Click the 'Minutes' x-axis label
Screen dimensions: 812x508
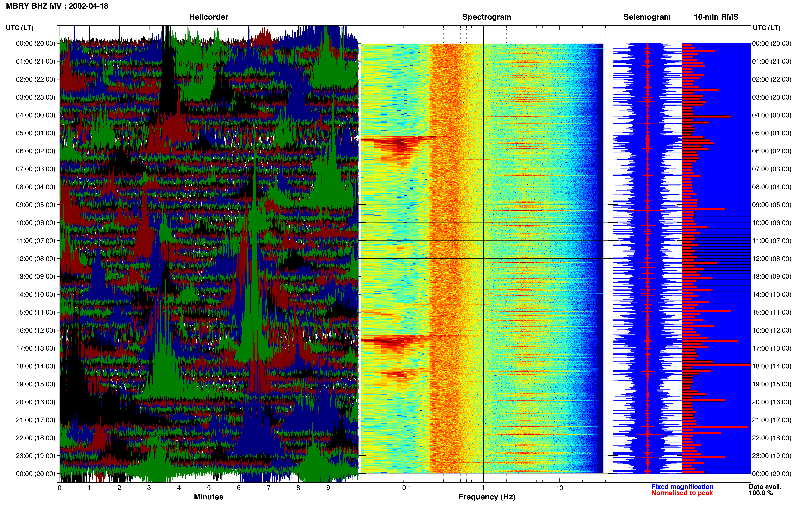click(x=209, y=497)
